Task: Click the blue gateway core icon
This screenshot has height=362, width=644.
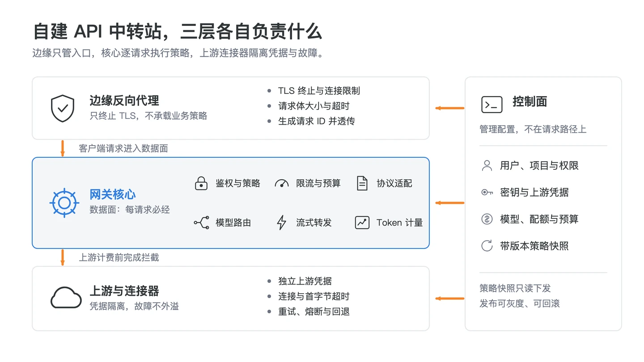Action: [x=64, y=203]
